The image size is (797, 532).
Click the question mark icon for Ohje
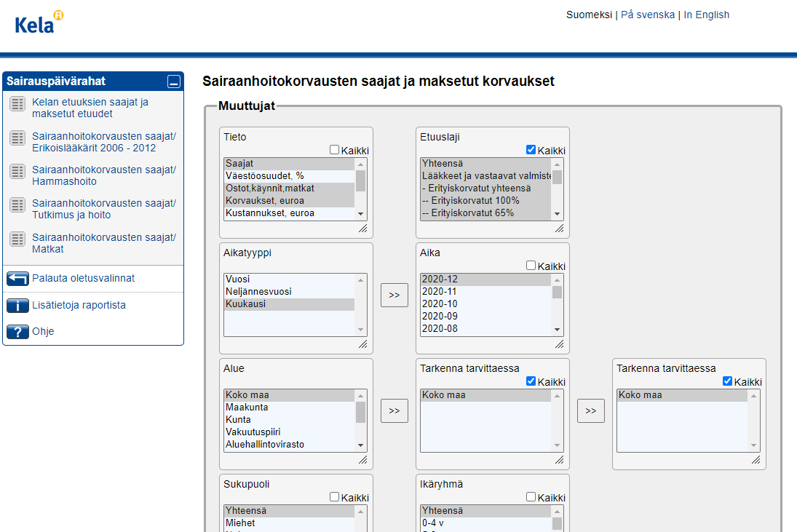click(17, 332)
